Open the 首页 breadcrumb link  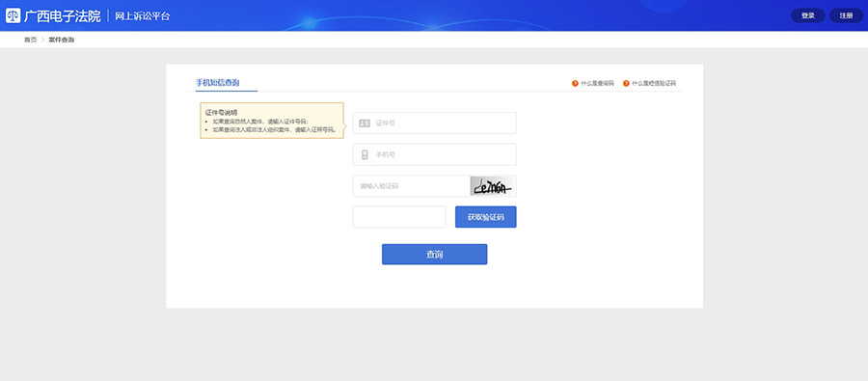(31, 40)
